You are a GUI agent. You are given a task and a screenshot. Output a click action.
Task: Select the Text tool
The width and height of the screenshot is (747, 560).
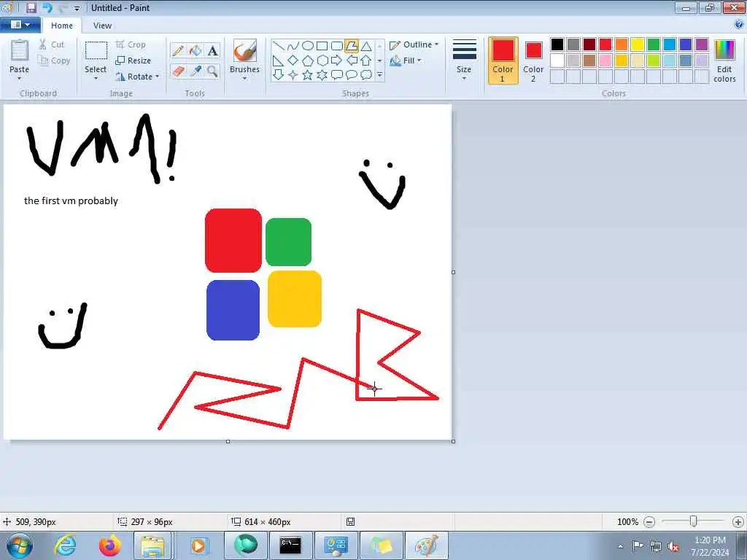[x=212, y=50]
